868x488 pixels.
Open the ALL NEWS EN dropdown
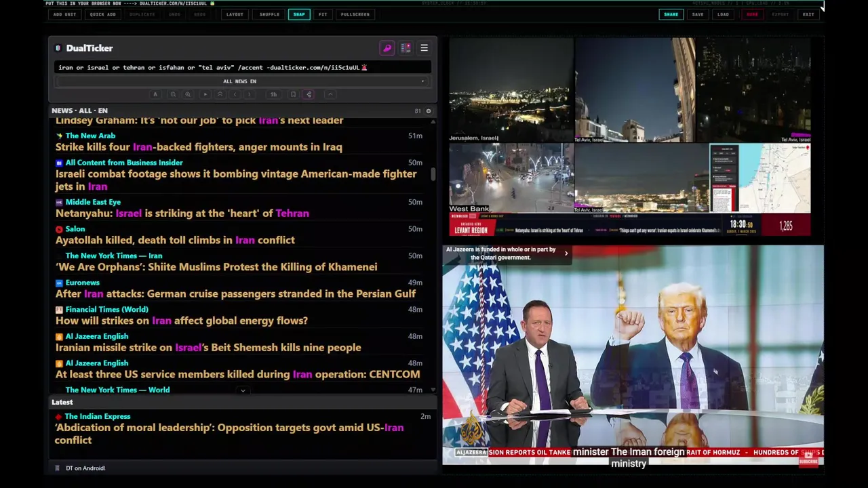point(242,81)
